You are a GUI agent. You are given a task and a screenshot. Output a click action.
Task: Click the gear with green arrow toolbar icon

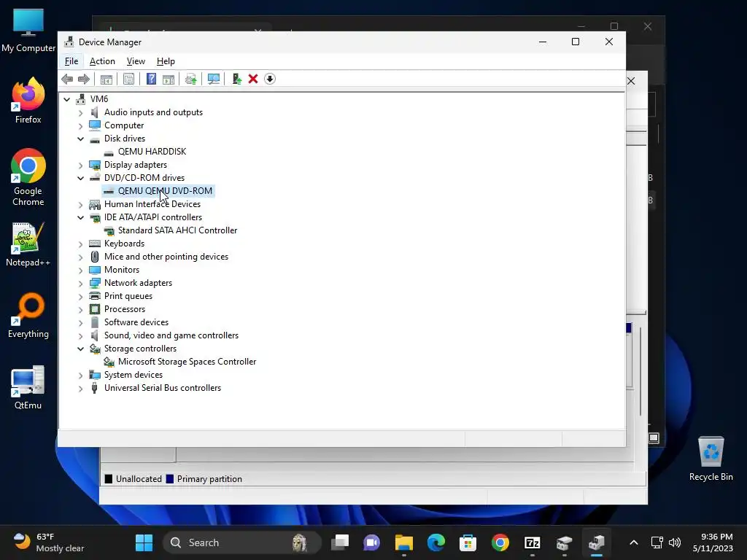tap(190, 79)
